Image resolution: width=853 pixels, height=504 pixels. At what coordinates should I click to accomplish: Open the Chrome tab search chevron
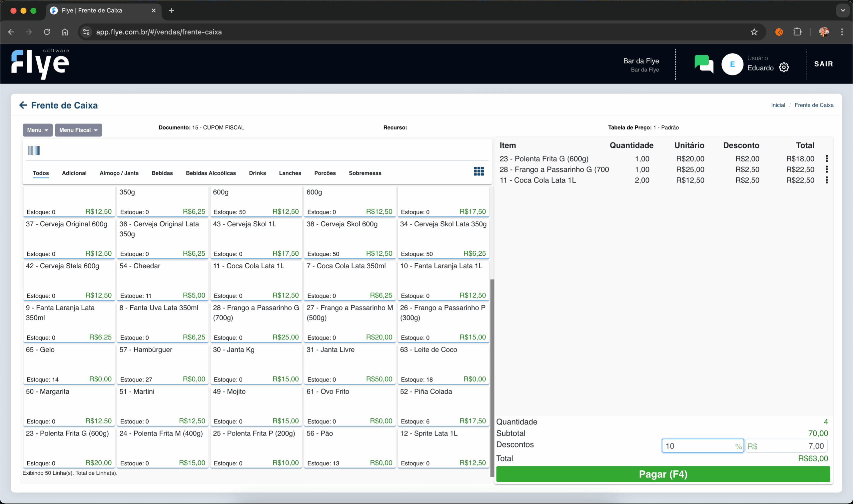[842, 11]
